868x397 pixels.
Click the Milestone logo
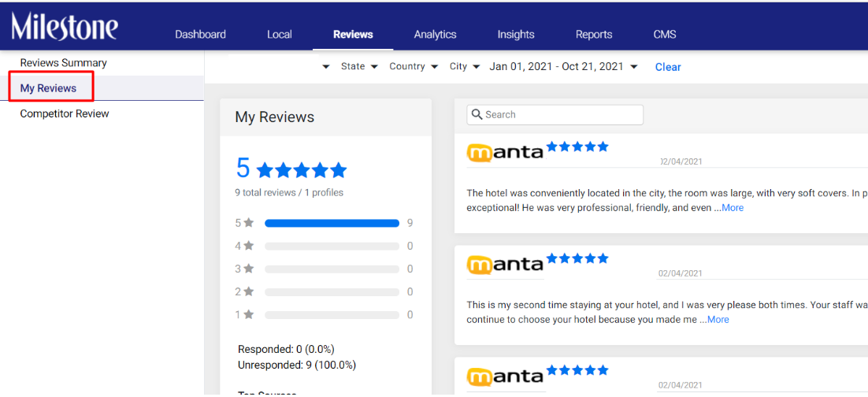coord(65,26)
